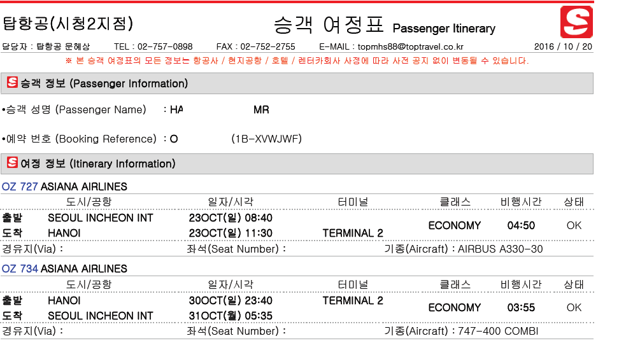Select aircraft type 747-400 COMBI
619x364 pixels.
(498, 331)
